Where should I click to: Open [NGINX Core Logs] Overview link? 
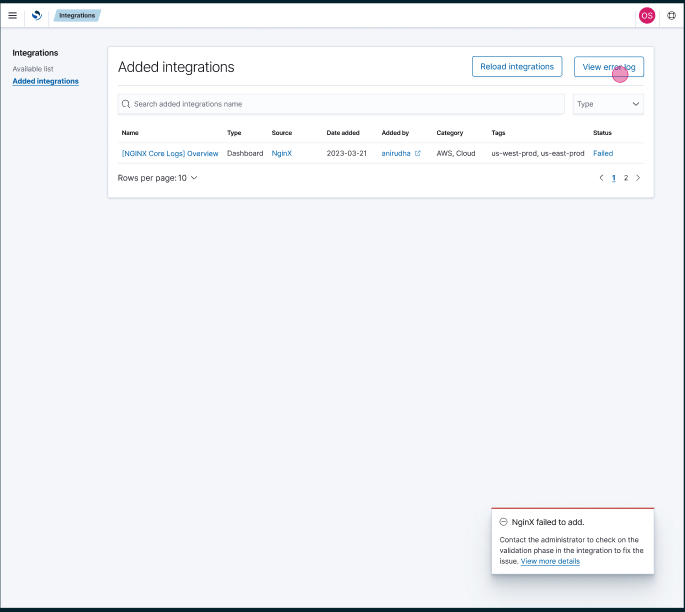tap(170, 153)
